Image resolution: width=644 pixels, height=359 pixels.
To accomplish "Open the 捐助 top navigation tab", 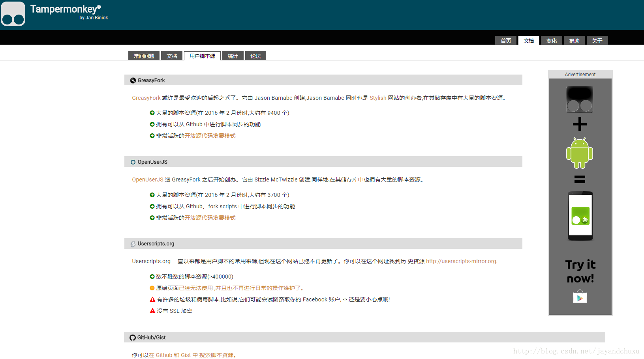I will [575, 41].
